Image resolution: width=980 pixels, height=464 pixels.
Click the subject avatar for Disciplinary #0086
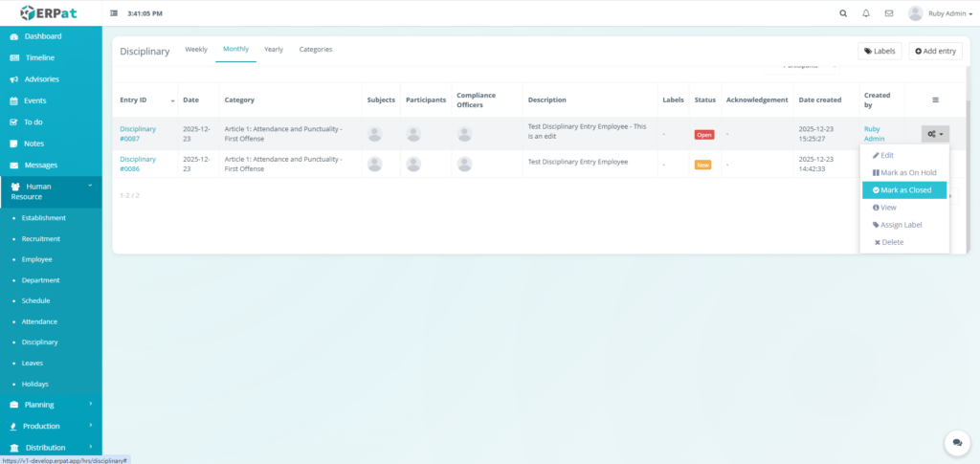pyautogui.click(x=375, y=164)
